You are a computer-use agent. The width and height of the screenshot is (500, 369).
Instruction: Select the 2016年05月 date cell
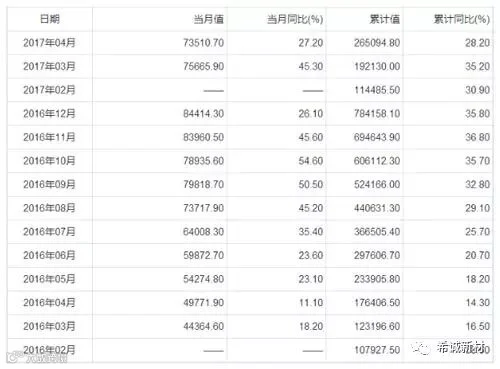49,279
